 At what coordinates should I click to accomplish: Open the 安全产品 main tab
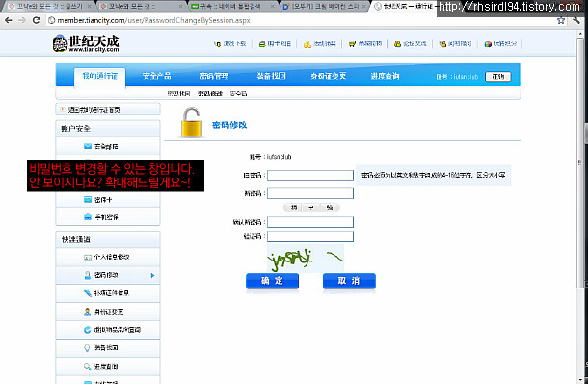click(x=157, y=76)
